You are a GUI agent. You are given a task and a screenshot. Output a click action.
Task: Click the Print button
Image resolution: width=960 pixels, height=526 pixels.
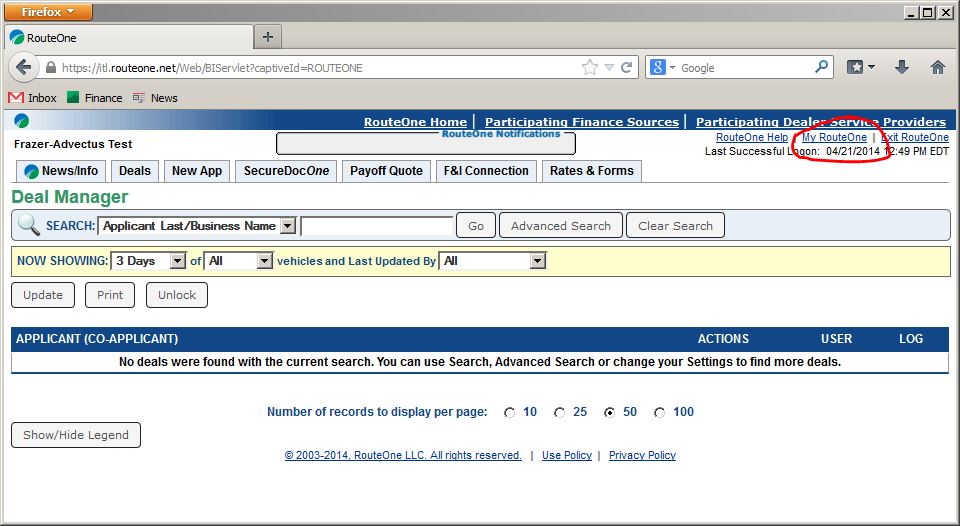click(110, 295)
